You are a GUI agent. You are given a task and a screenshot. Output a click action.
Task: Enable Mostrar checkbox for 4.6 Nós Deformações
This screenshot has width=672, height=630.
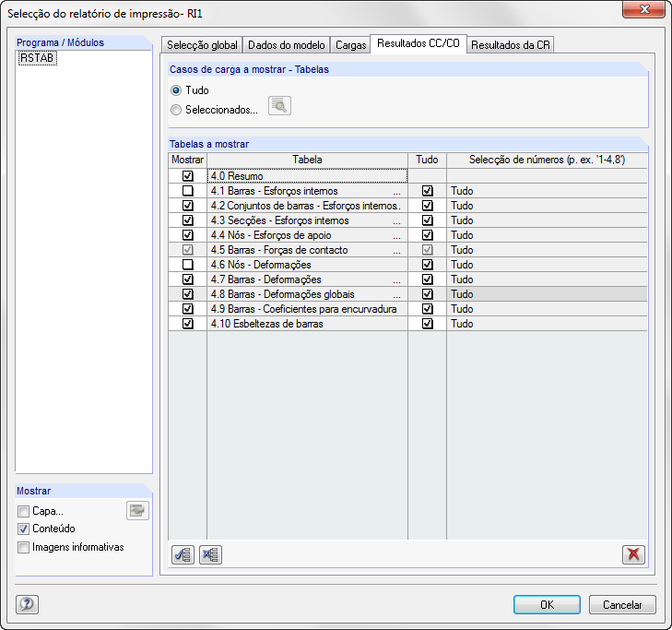(188, 265)
